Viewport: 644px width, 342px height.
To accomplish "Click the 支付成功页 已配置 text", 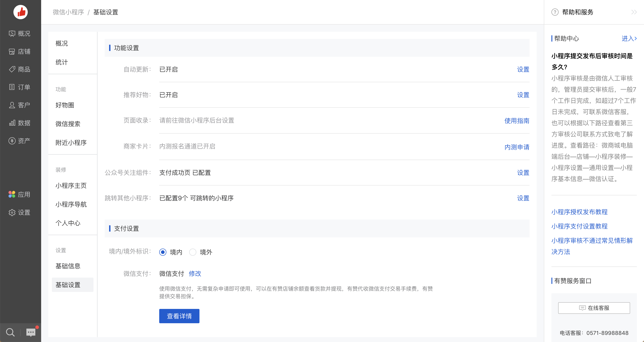I will [x=185, y=173].
